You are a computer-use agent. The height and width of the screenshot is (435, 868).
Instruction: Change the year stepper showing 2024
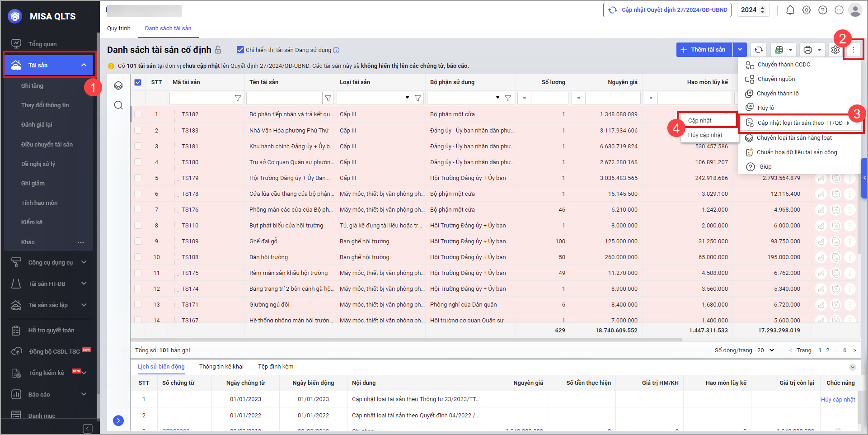(x=763, y=10)
